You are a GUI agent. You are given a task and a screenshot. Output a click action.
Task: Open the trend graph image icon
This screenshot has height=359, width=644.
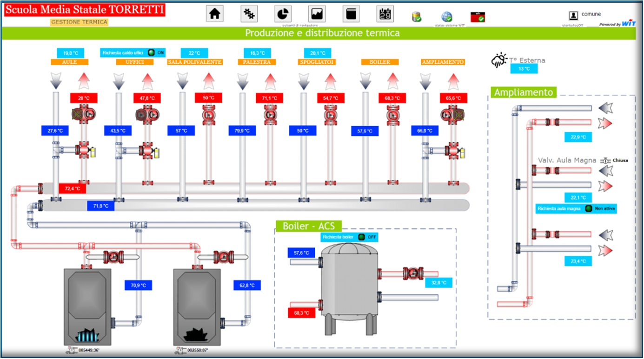pos(317,14)
